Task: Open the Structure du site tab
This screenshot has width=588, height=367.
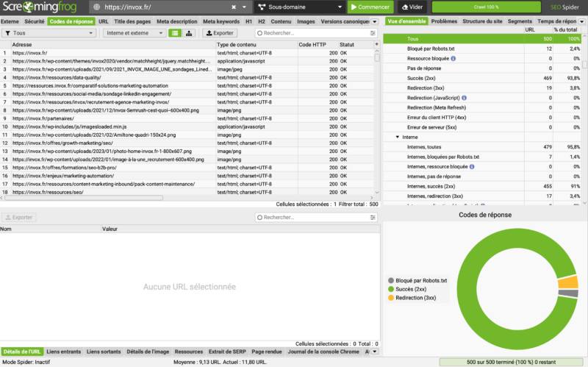Action: (482, 21)
